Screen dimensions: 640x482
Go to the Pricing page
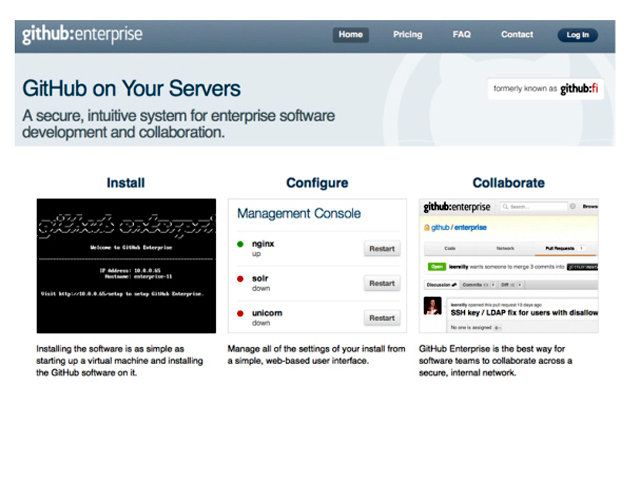tap(407, 35)
